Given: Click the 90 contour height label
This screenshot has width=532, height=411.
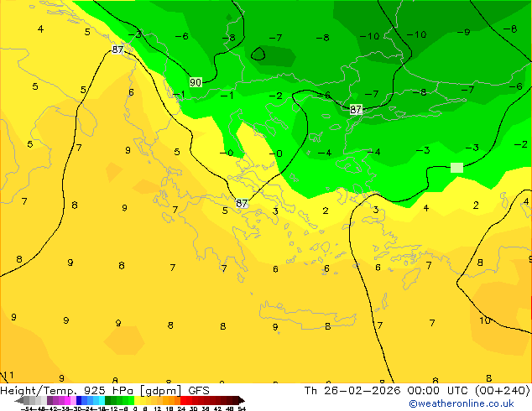Looking at the screenshot, I should pyautogui.click(x=196, y=82).
